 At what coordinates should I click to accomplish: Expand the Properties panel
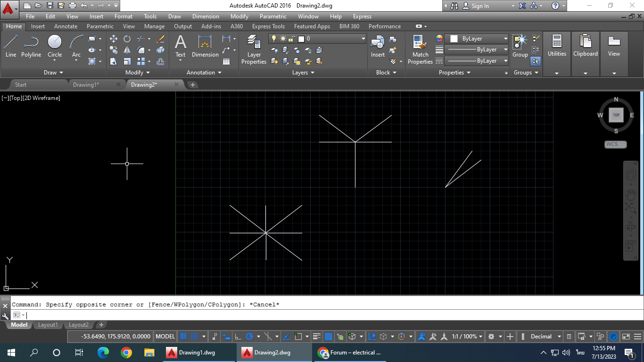point(454,73)
